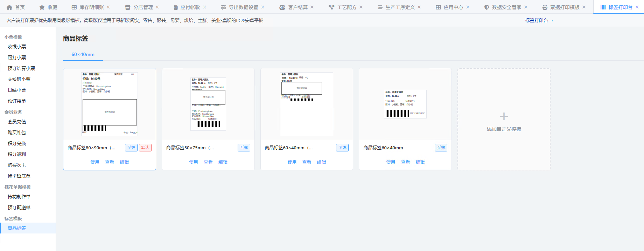Screen dimensions: 644x251
Task: Click the 默认 badge on 80×90mm card
Action: coord(145,148)
